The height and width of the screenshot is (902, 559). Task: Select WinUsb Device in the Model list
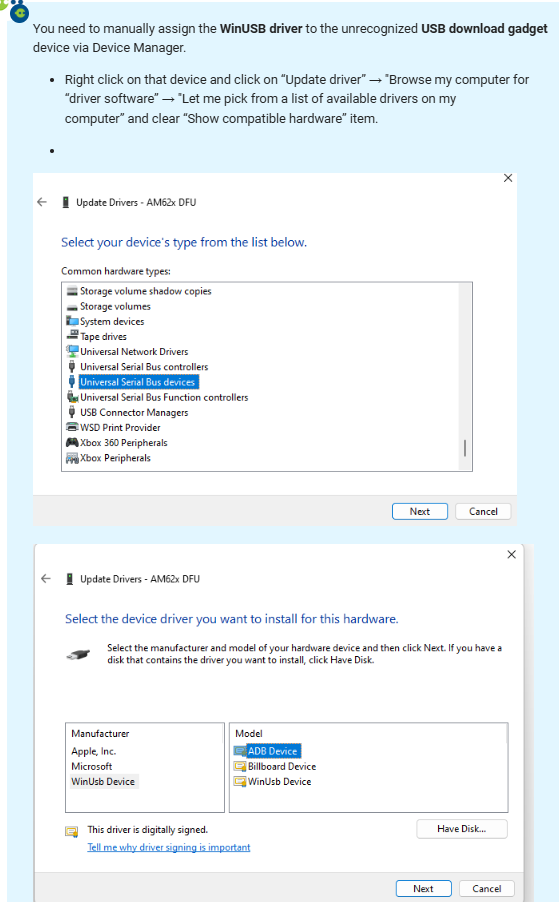pos(280,782)
